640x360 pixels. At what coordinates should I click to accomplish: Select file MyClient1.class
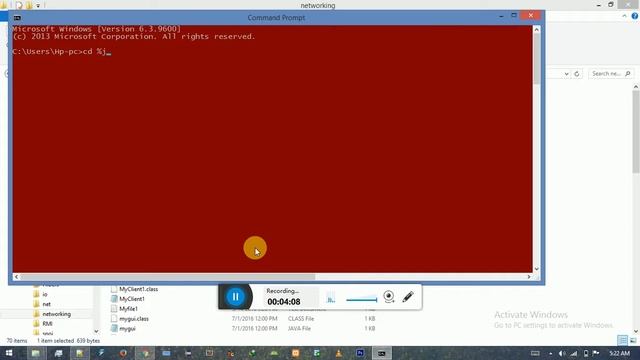click(x=138, y=289)
